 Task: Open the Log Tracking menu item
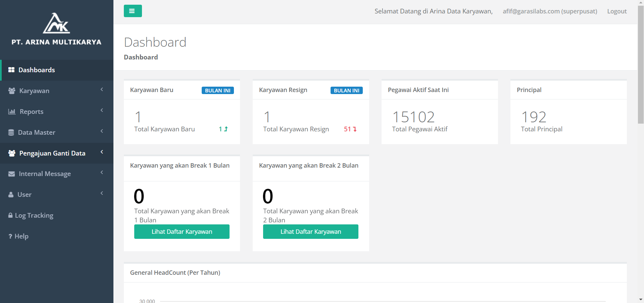(57, 216)
